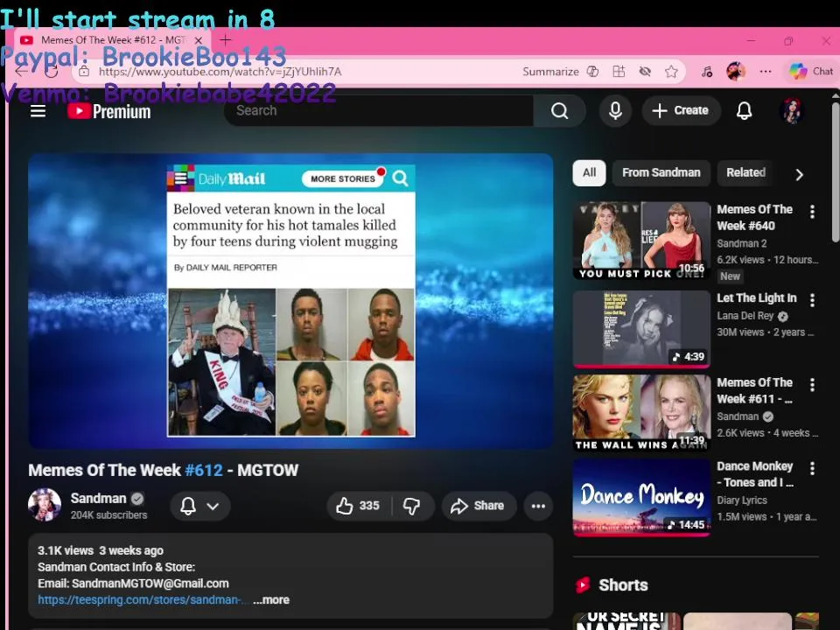The height and width of the screenshot is (630, 840).
Task: Go to the YouTube Premium home logo
Action: (109, 111)
